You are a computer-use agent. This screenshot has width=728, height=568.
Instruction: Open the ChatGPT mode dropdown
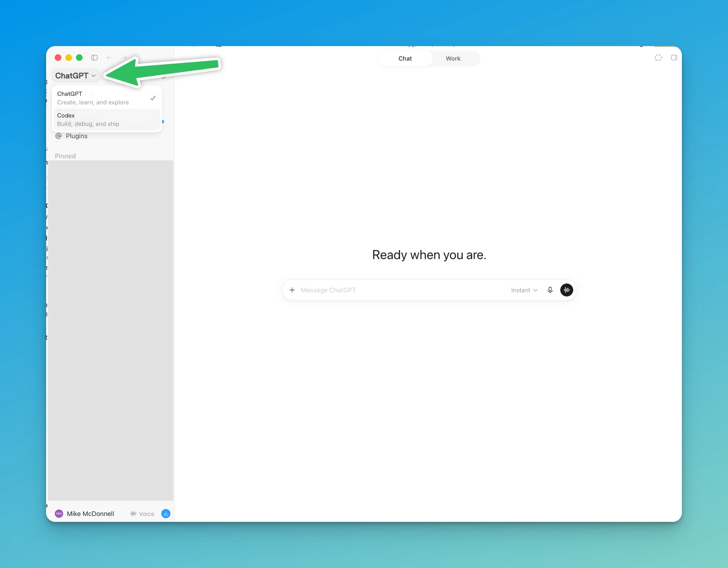(x=76, y=76)
